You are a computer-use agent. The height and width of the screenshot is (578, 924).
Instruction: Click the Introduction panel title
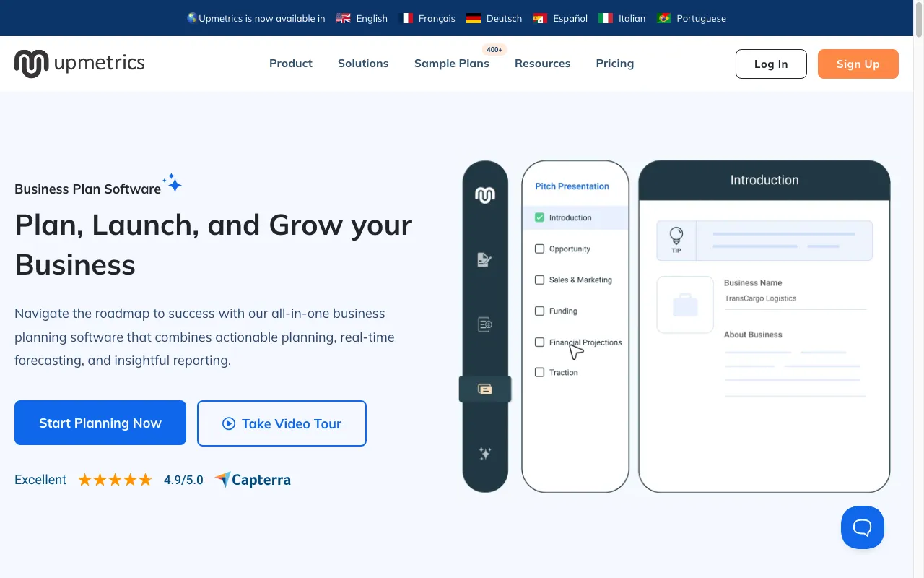pos(764,180)
